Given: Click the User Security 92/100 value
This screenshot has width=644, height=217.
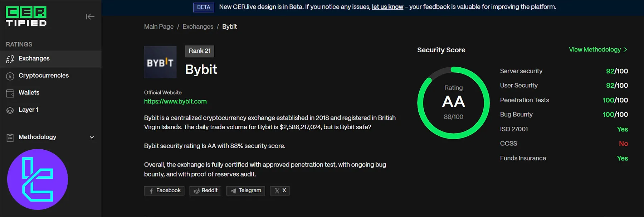Looking at the screenshot, I should pyautogui.click(x=617, y=86).
